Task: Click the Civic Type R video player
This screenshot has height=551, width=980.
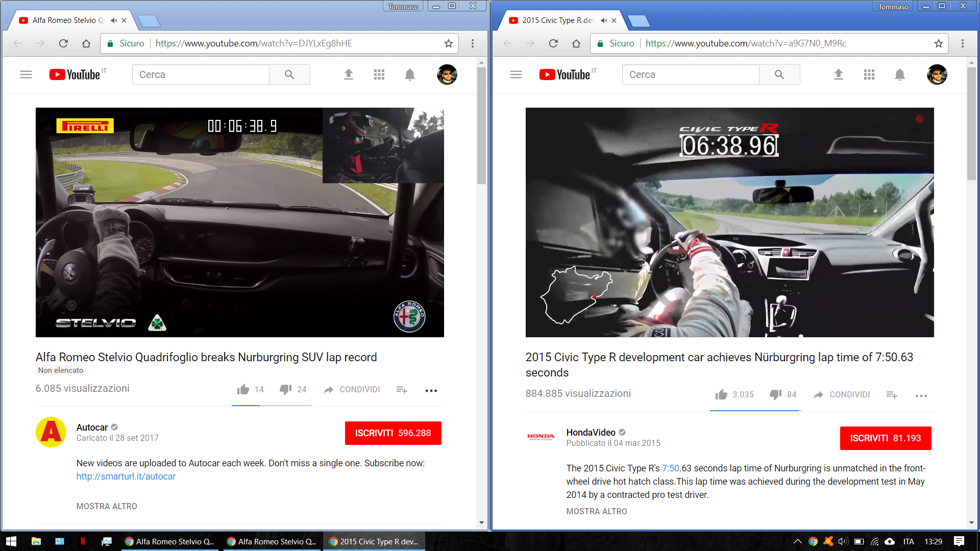Action: [x=730, y=222]
